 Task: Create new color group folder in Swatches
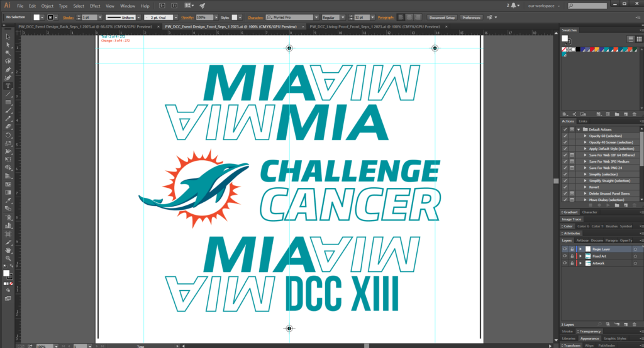(617, 114)
